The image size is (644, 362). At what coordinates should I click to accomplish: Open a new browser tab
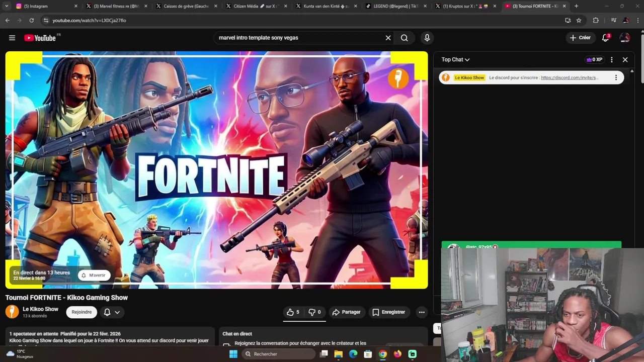(x=576, y=6)
